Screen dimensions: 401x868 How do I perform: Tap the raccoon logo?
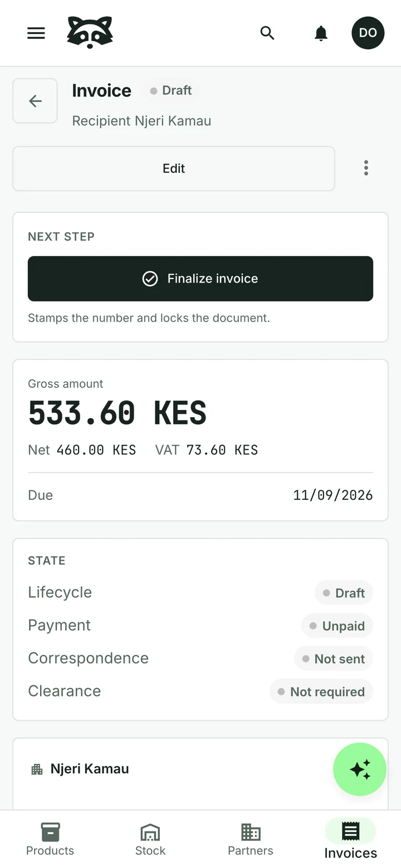click(x=90, y=33)
